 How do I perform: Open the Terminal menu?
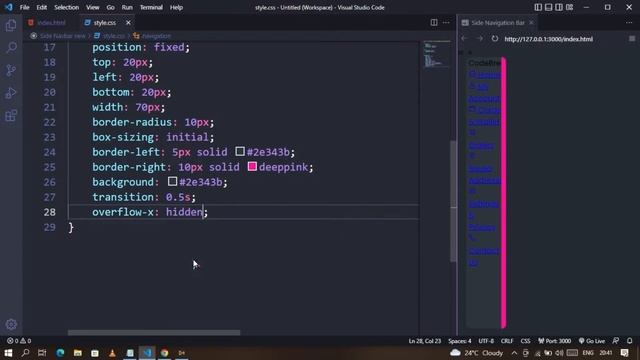[151, 7]
